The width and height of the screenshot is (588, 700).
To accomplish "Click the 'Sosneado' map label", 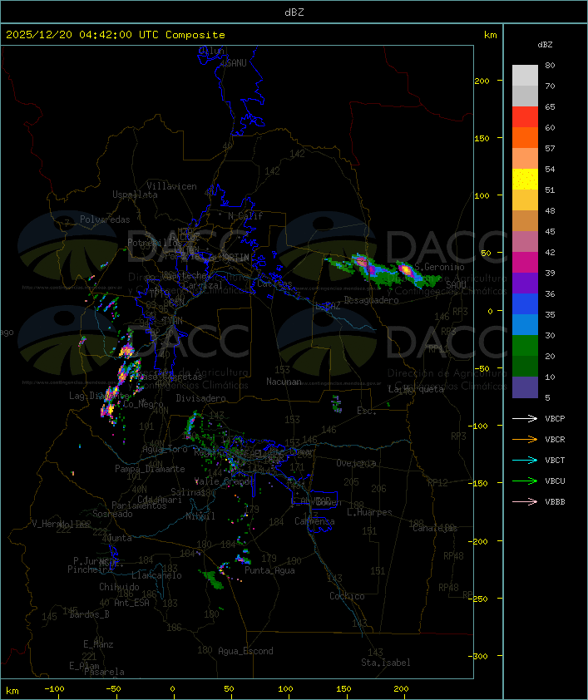I will [x=112, y=514].
